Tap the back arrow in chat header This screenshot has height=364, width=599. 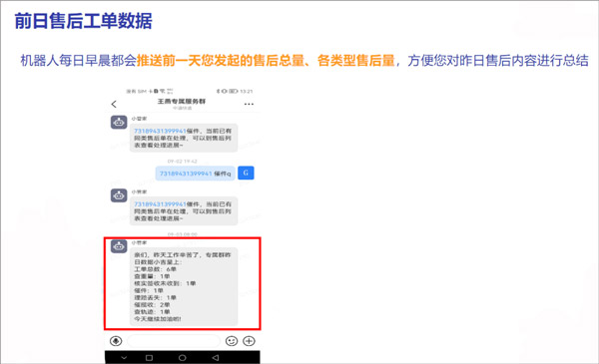tap(114, 104)
